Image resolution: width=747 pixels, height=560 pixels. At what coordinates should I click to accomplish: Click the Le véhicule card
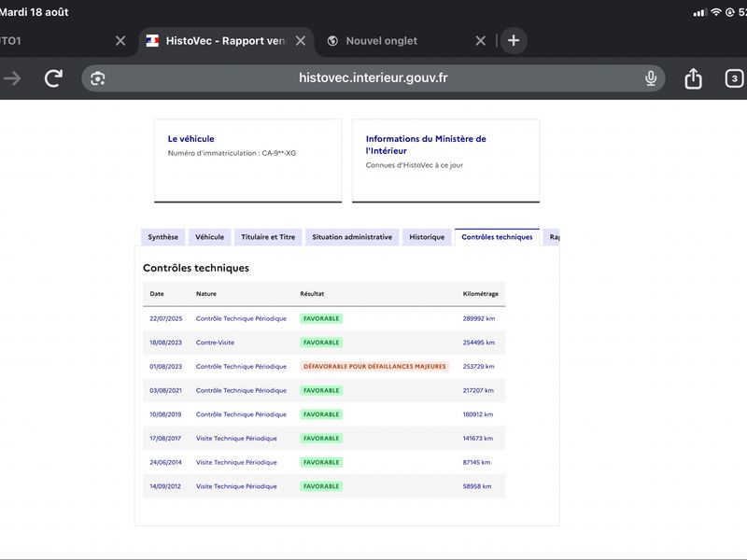pos(247,161)
